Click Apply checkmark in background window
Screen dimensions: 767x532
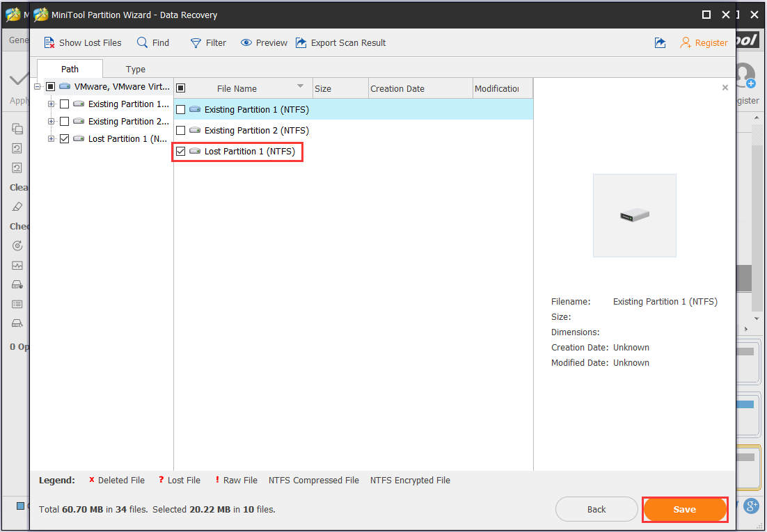point(19,79)
